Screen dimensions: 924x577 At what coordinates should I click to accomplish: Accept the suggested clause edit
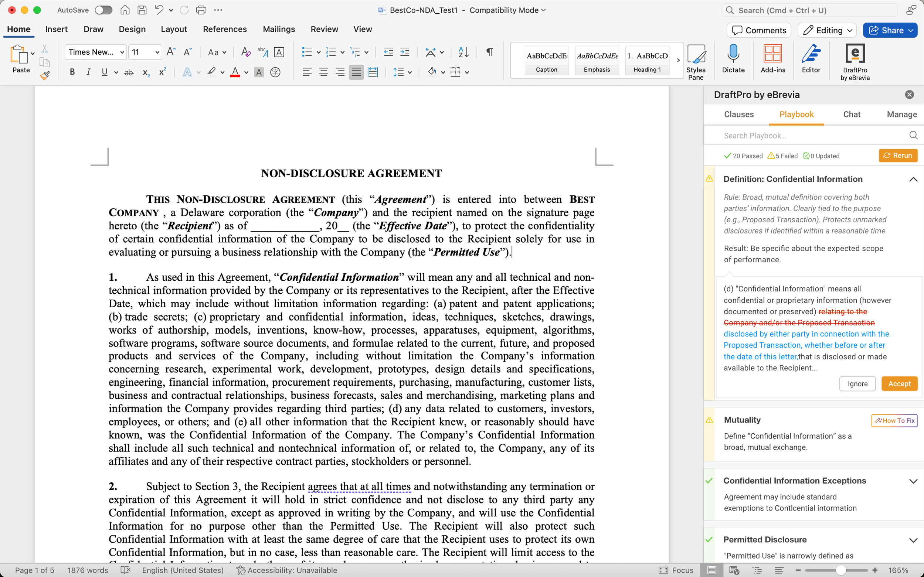click(x=899, y=383)
